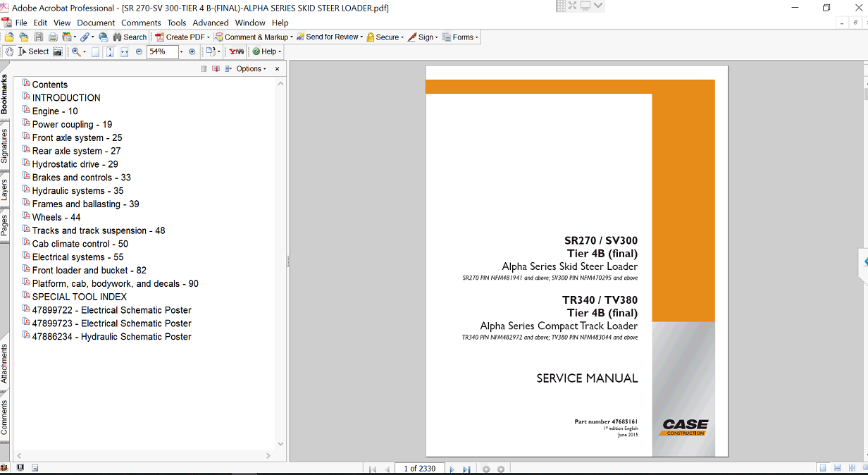Select the Hand tool

coord(9,51)
